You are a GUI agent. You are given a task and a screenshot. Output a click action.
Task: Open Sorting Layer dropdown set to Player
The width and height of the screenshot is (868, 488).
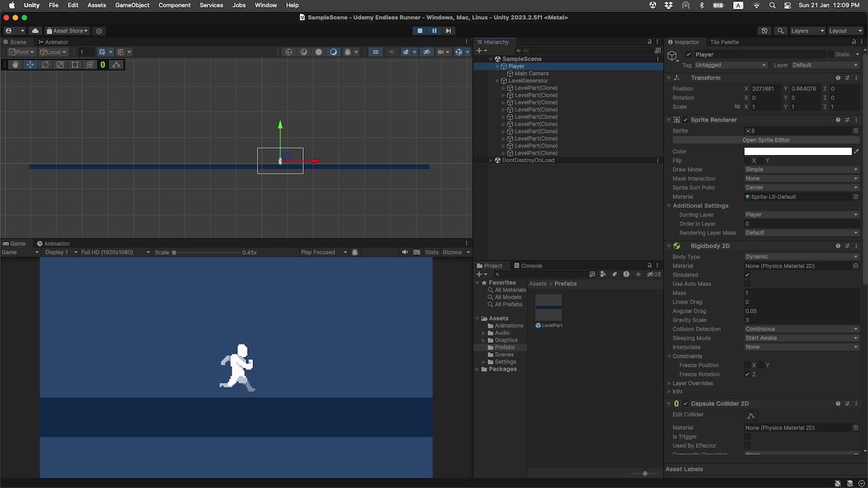(x=802, y=215)
